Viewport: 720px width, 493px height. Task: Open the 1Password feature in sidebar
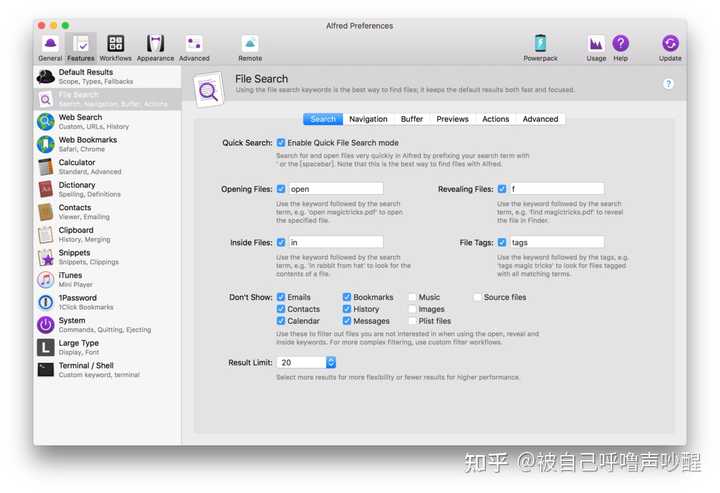(107, 302)
